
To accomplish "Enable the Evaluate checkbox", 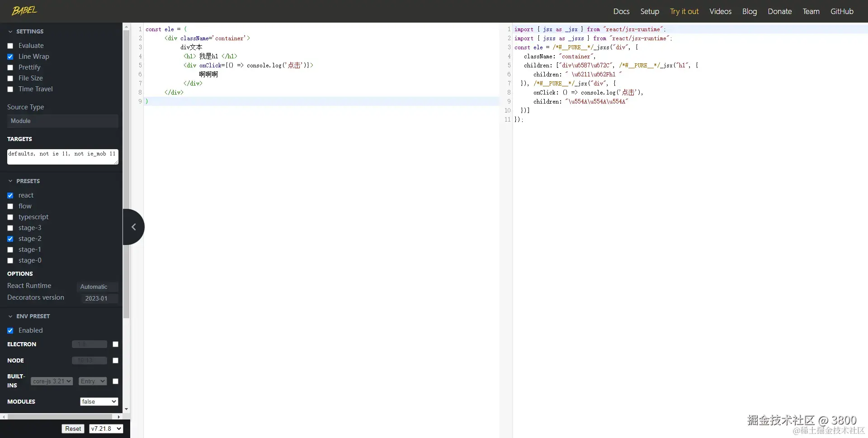I will pos(10,46).
